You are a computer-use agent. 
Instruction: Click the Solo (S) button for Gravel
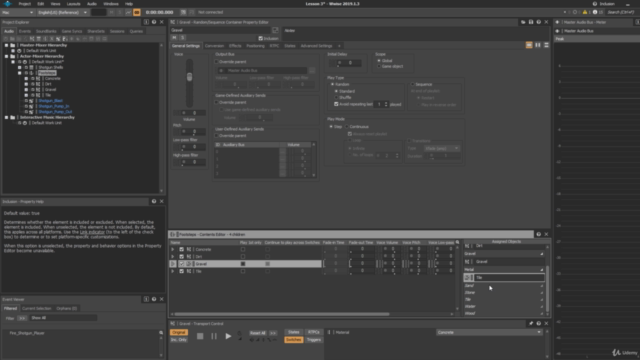182,38
